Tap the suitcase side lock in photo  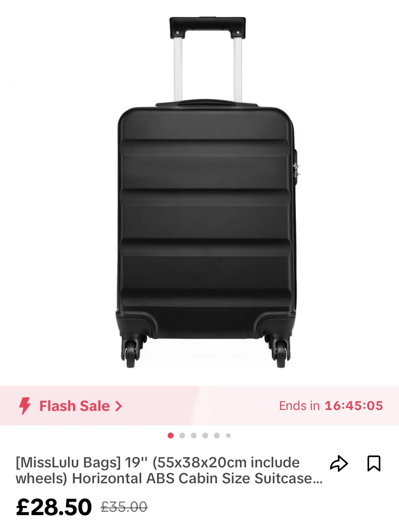297,169
